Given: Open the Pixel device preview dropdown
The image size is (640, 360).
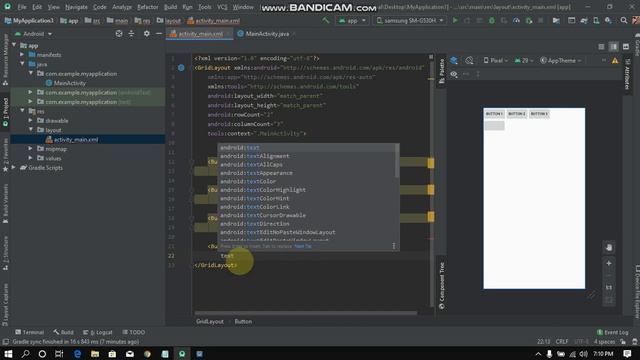Looking at the screenshot, I should 496,61.
